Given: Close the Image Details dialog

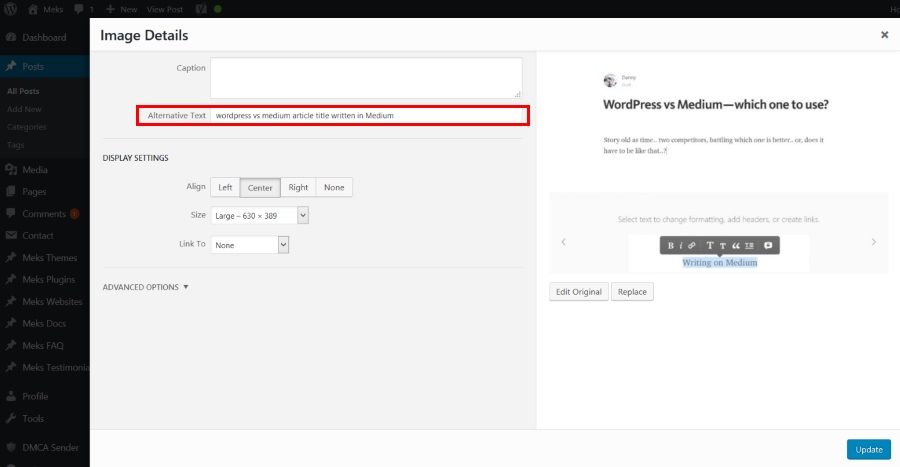Looking at the screenshot, I should tap(884, 35).
